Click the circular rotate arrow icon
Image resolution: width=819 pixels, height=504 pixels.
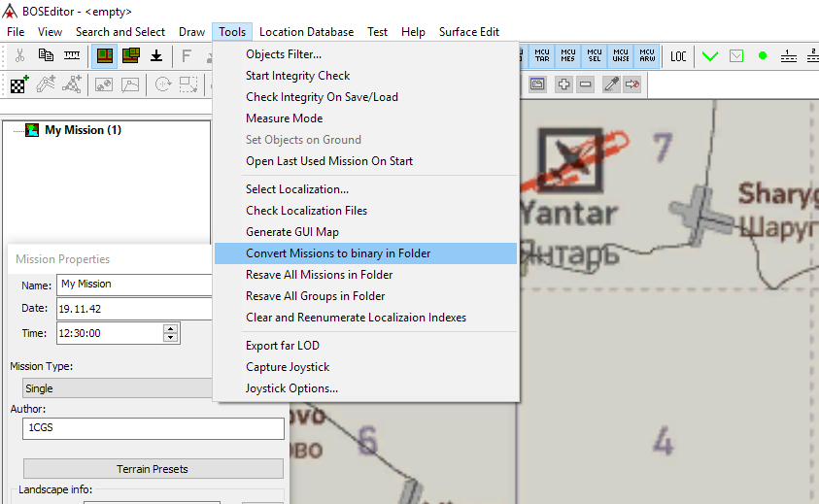click(x=163, y=84)
